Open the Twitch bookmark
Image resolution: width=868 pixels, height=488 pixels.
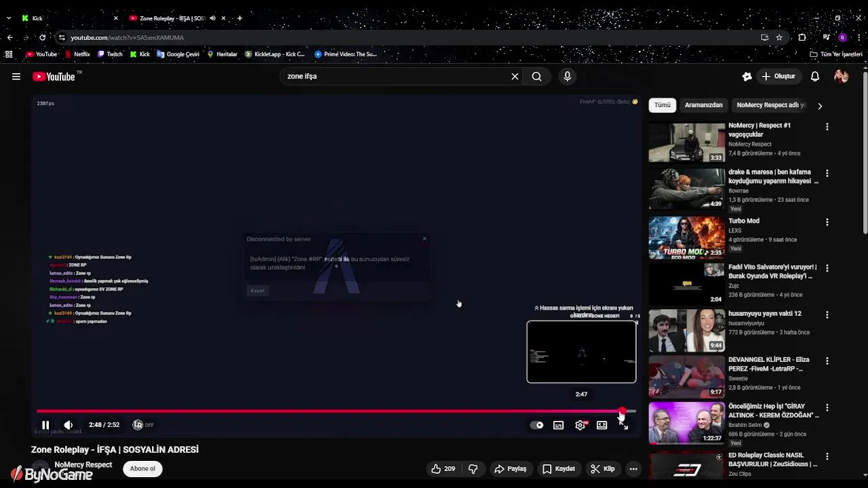[110, 54]
